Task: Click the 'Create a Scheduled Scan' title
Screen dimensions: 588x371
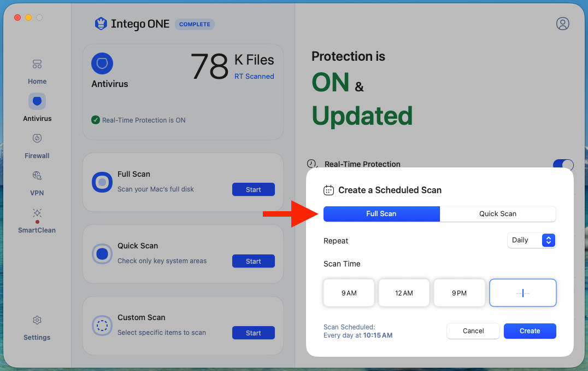Action: click(x=390, y=190)
